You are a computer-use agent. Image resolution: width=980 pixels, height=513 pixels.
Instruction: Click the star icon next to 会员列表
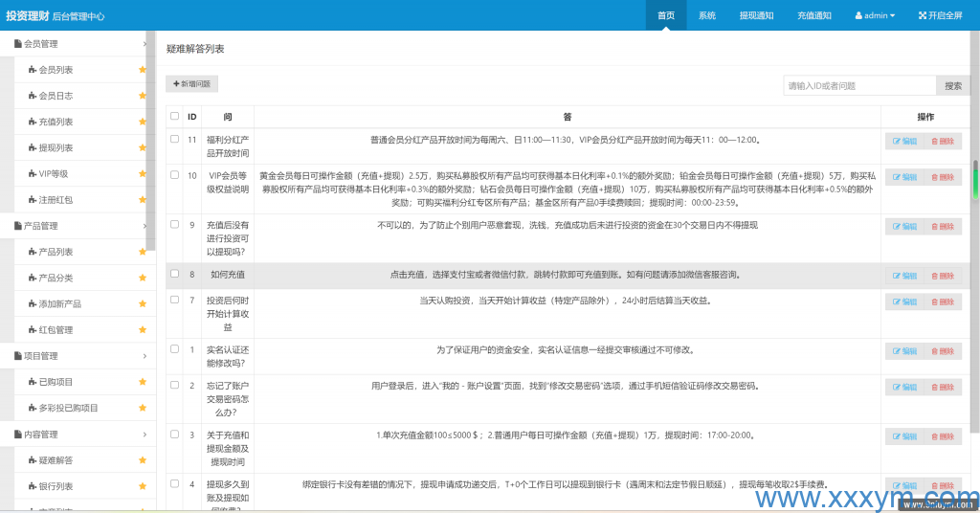point(143,70)
